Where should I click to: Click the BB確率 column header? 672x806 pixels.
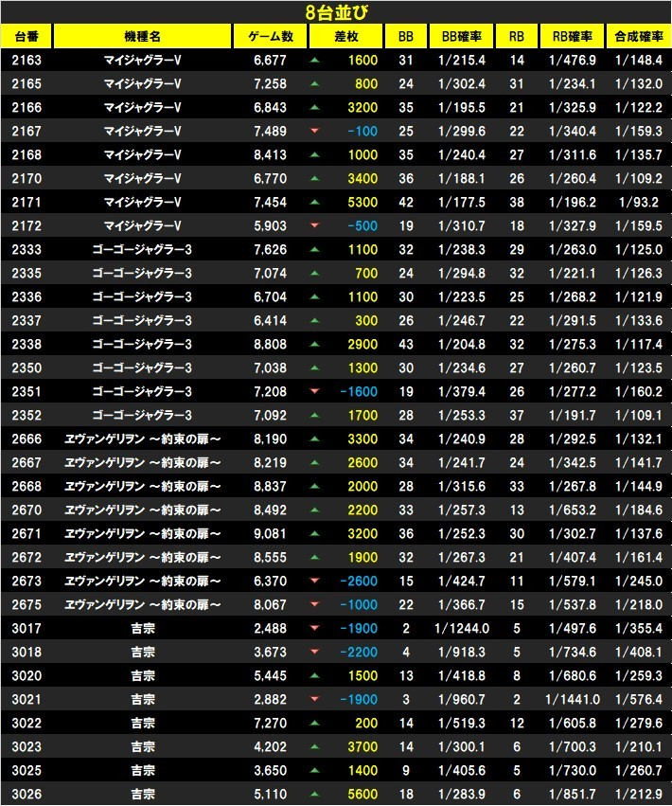(461, 37)
